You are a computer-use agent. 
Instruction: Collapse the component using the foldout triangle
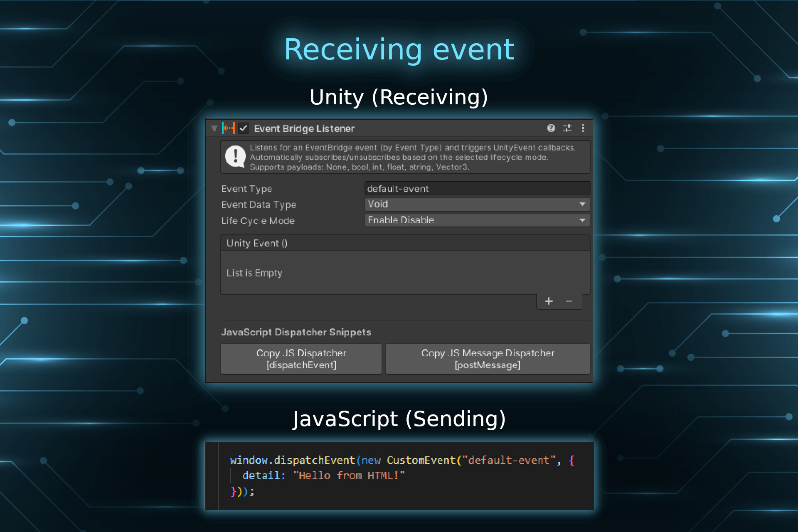pyautogui.click(x=214, y=128)
